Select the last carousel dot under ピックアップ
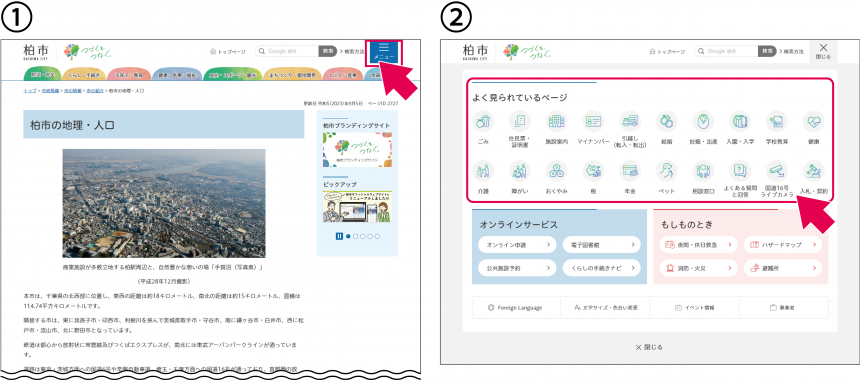The width and height of the screenshot is (860, 383). 377,236
